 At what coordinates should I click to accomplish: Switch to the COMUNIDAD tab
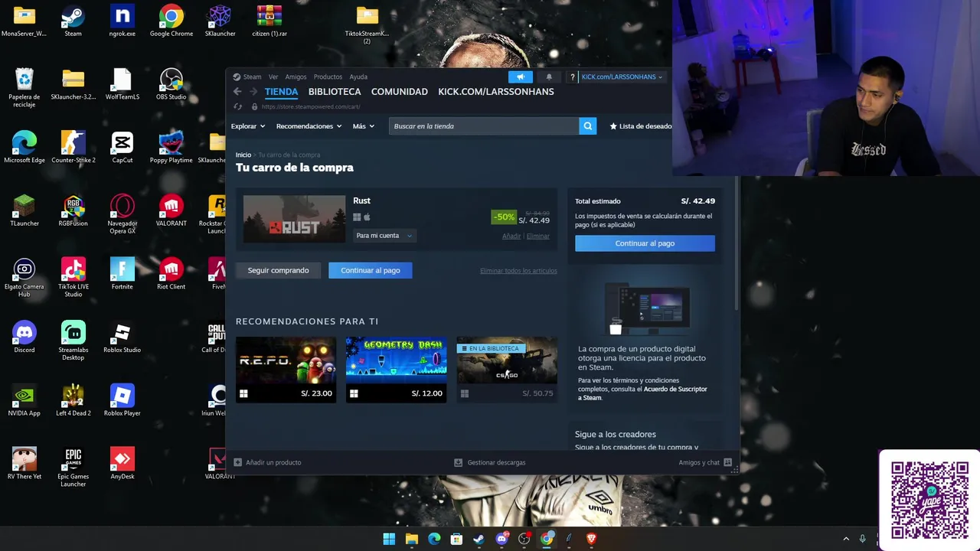(400, 92)
